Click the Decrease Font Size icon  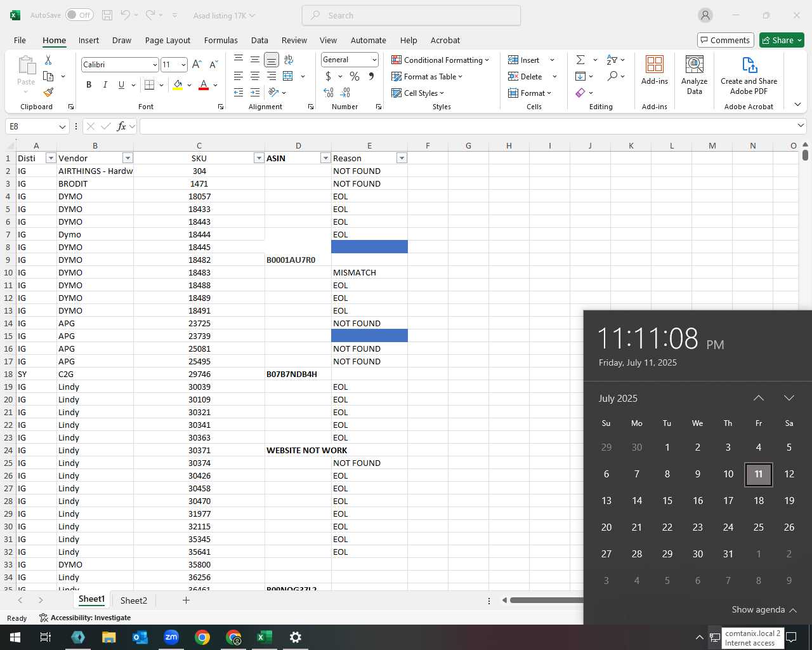point(213,65)
